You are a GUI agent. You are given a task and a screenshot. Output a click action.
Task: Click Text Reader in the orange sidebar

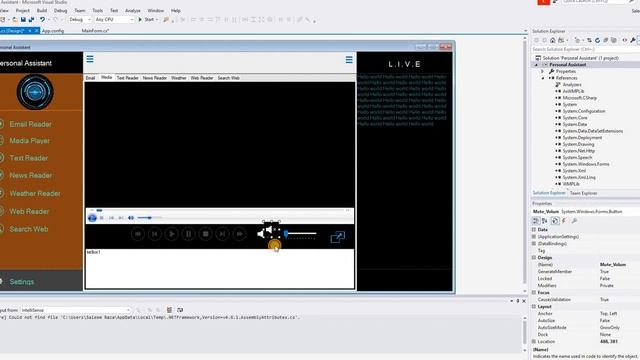point(29,158)
